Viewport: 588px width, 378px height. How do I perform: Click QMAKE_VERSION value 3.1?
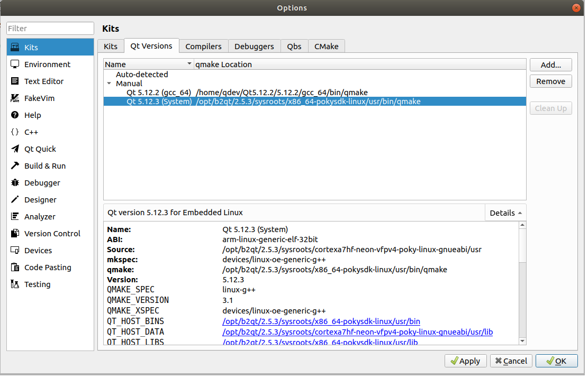tap(228, 300)
